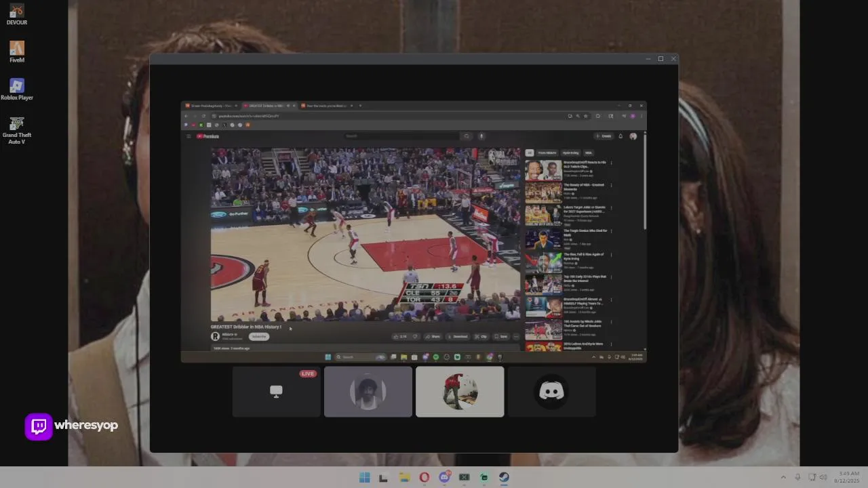Click the red LIVE badge
868x488 pixels.
pos(308,373)
